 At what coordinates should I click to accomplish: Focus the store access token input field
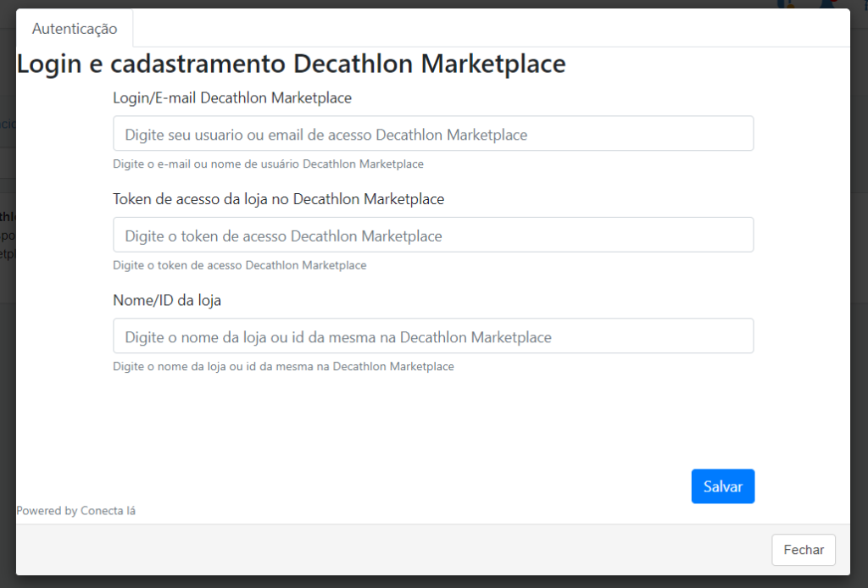[433, 235]
